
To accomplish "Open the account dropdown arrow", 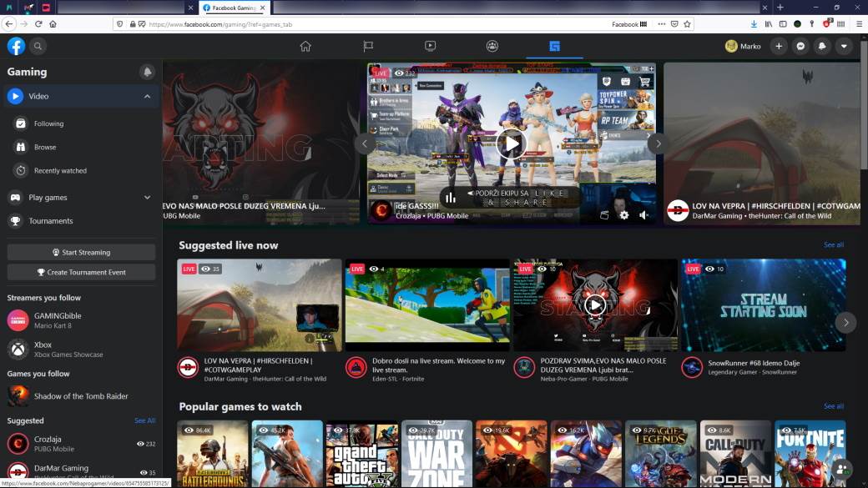I will (844, 46).
